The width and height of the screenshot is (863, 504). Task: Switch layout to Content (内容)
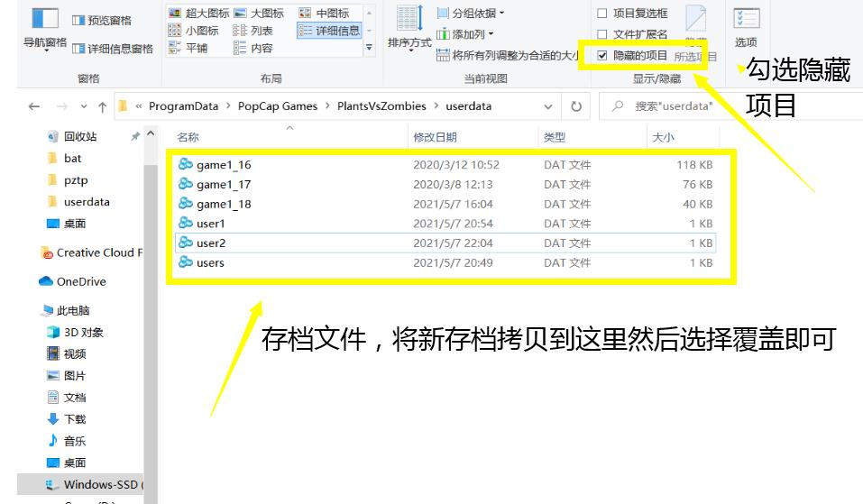[x=252, y=48]
